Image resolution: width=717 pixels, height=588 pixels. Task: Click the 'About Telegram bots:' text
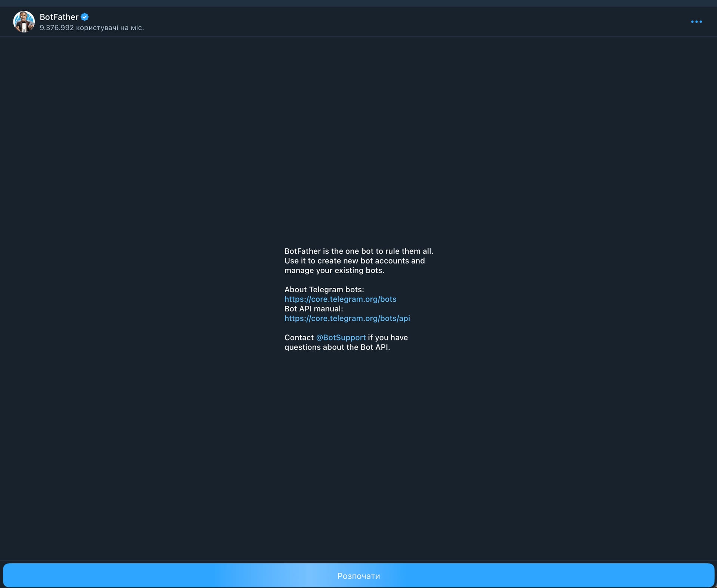(x=324, y=289)
